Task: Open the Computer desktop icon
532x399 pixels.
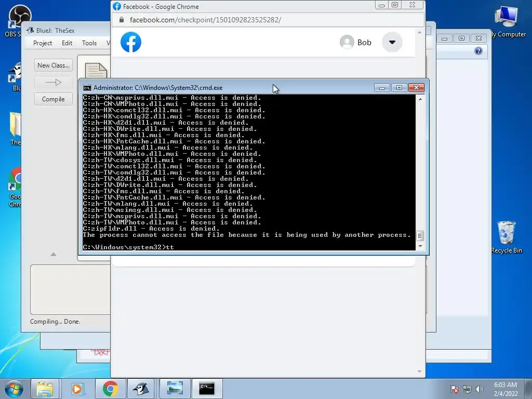Action: [508, 21]
